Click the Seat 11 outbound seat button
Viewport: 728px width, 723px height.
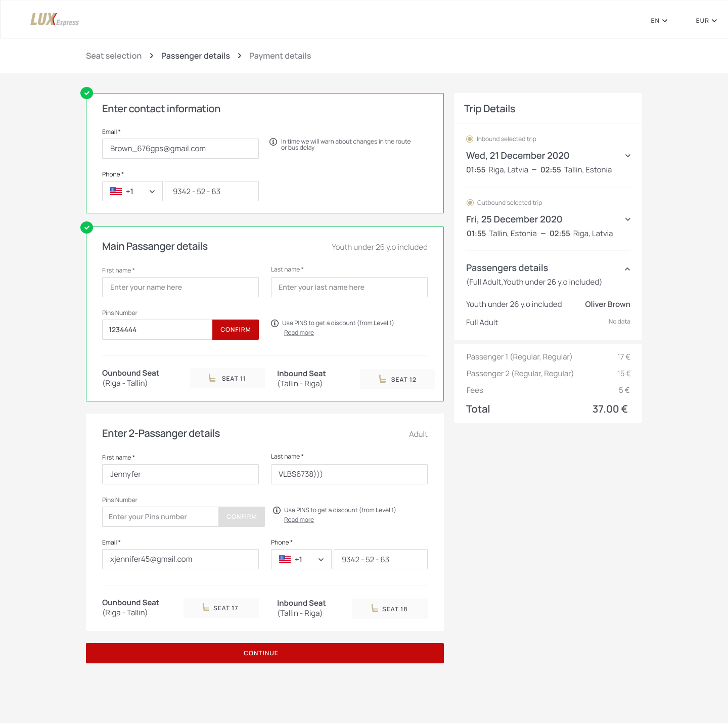click(227, 378)
